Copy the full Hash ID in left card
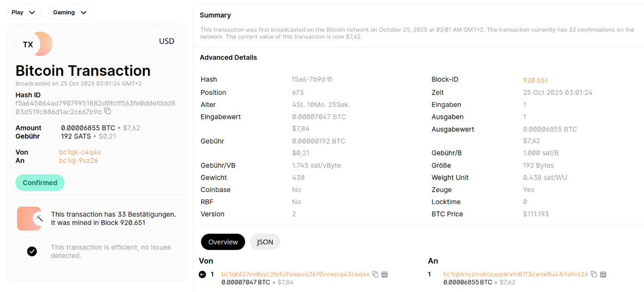 click(x=108, y=112)
